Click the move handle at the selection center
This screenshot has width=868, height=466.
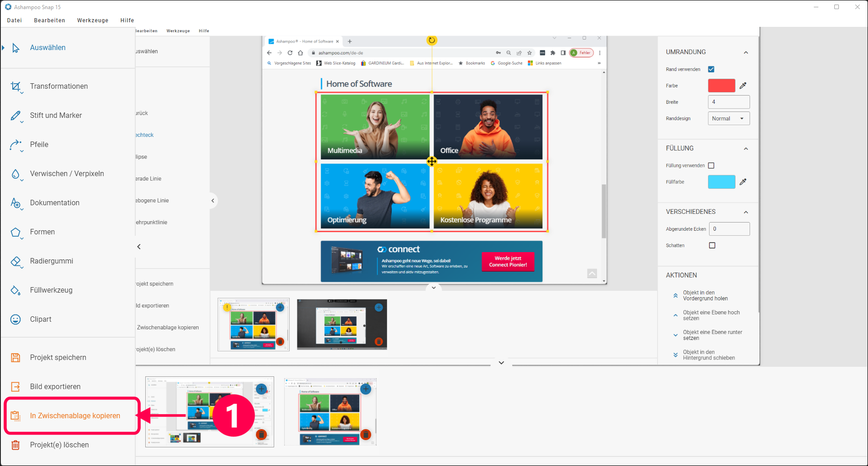coord(432,161)
